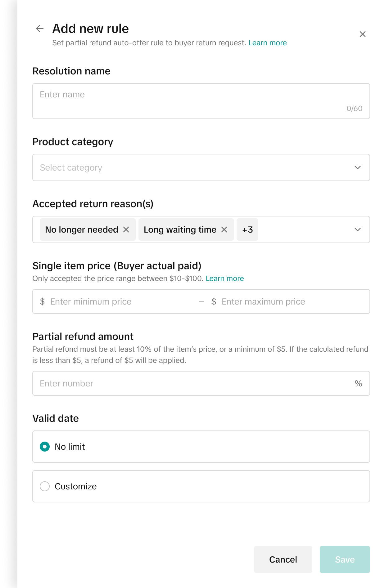
Task: Click the percent sign in refund field
Action: 358,383
